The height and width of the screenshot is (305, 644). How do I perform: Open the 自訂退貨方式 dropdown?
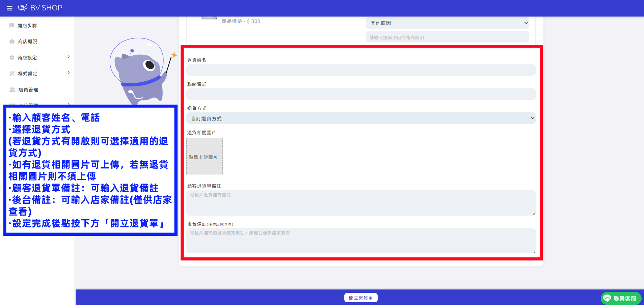pos(361,118)
